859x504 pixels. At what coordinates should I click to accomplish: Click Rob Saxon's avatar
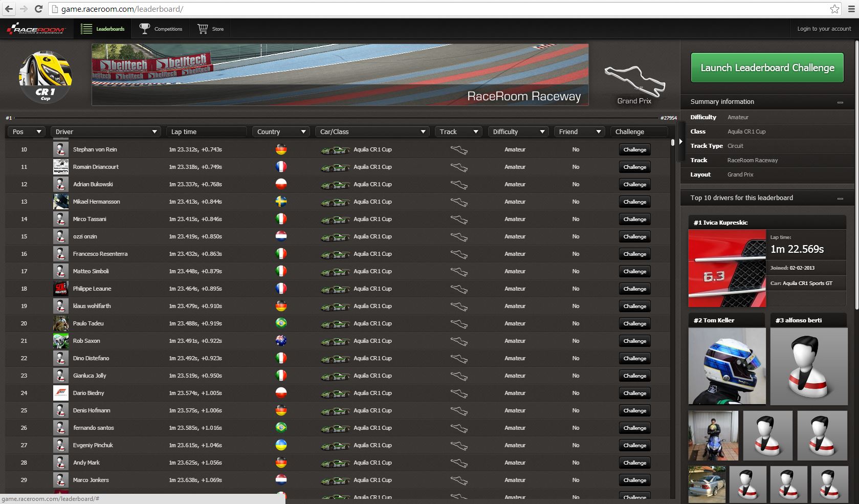pyautogui.click(x=61, y=341)
